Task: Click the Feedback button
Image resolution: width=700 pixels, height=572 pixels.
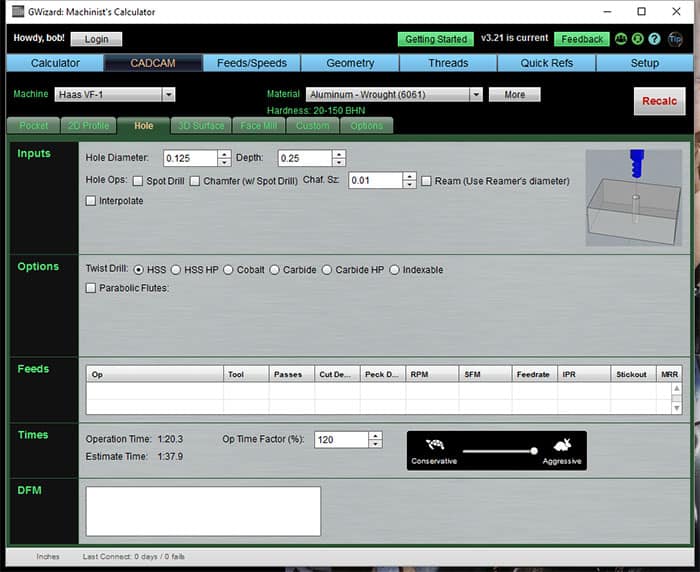Action: [x=582, y=39]
